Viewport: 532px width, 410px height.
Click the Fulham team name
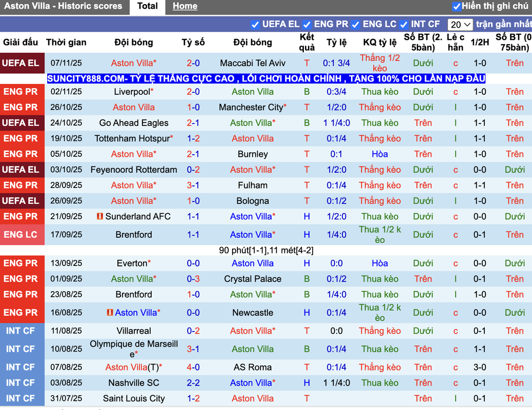253,186
